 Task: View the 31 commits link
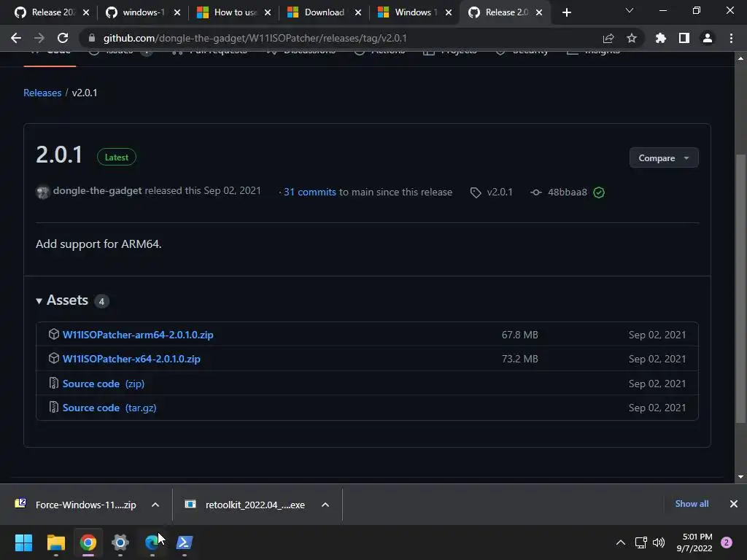309,192
